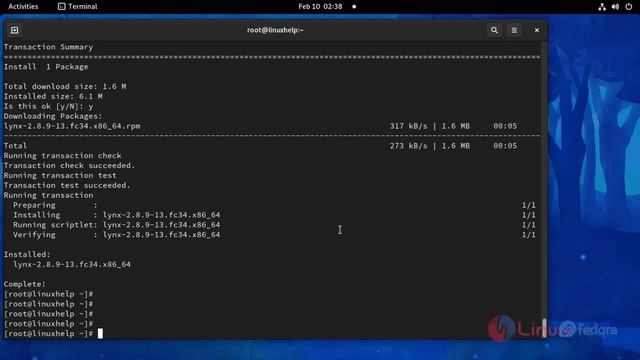The image size is (640, 360).
Task: Click the 'Installing' lynx line
Action: click(x=274, y=215)
